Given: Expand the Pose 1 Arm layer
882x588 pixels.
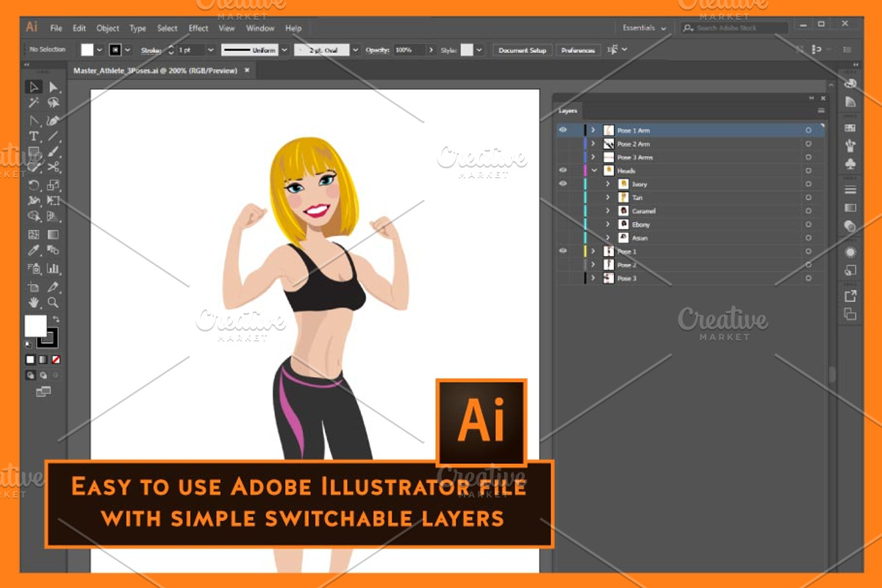Looking at the screenshot, I should click(593, 130).
